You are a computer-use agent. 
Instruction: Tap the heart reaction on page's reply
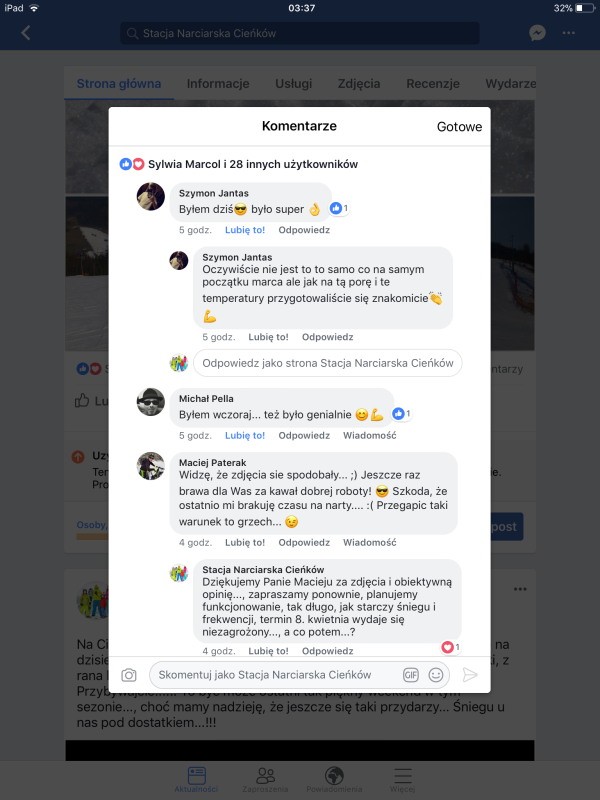451,647
